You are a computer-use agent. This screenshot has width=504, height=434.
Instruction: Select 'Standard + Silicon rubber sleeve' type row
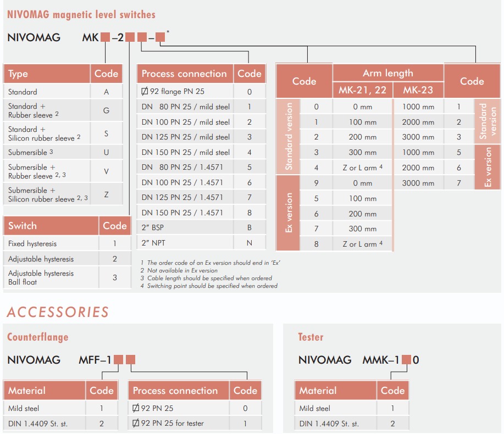click(x=63, y=133)
